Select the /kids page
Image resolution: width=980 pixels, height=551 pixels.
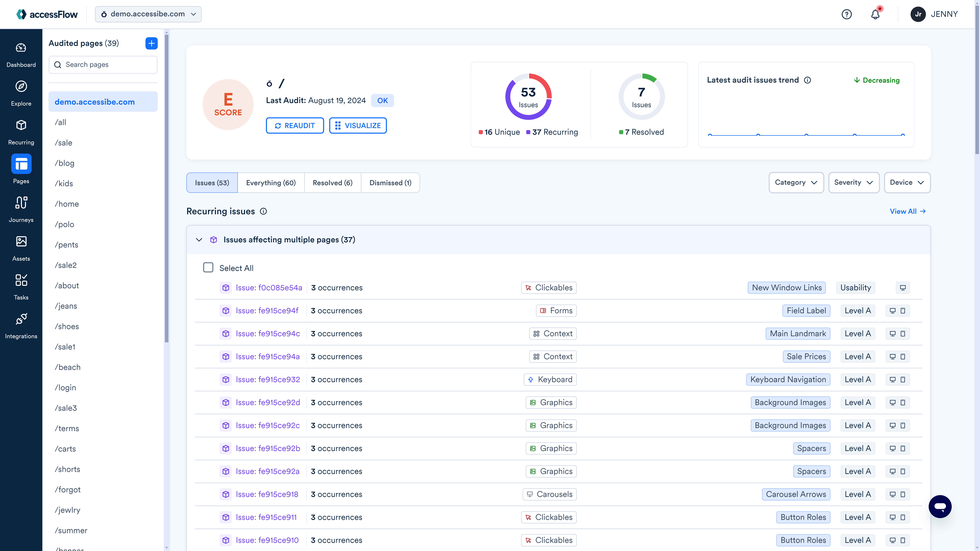[x=103, y=184]
